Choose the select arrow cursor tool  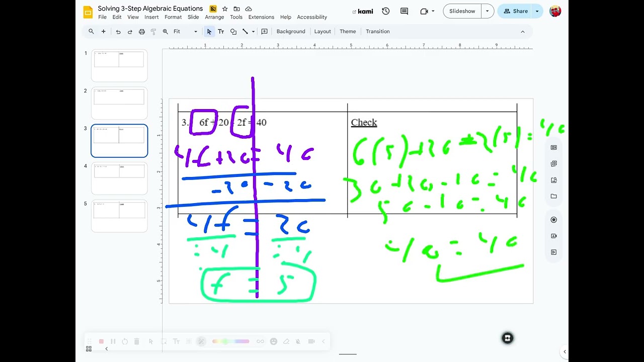pyautogui.click(x=209, y=32)
